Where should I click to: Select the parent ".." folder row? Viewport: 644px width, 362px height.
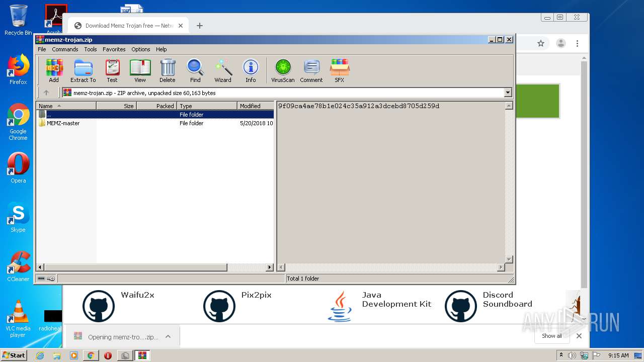[155, 115]
